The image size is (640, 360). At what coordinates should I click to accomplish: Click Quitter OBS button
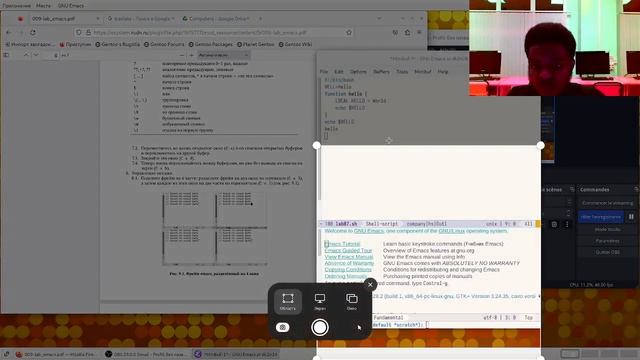(607, 252)
